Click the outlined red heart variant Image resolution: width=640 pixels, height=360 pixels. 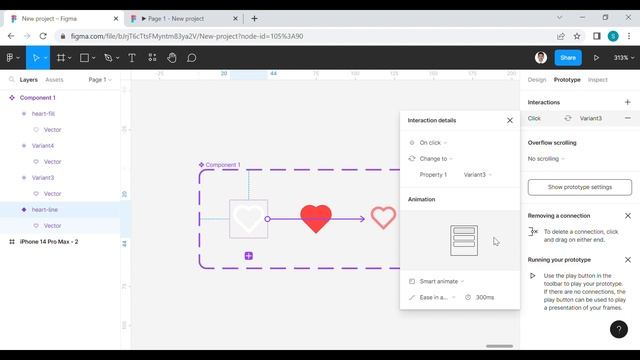click(383, 218)
